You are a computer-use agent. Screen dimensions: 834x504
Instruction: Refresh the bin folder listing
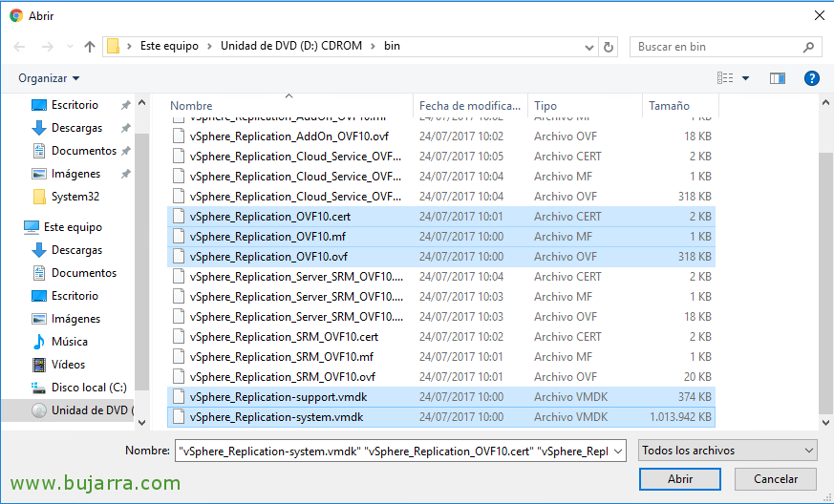pyautogui.click(x=608, y=47)
